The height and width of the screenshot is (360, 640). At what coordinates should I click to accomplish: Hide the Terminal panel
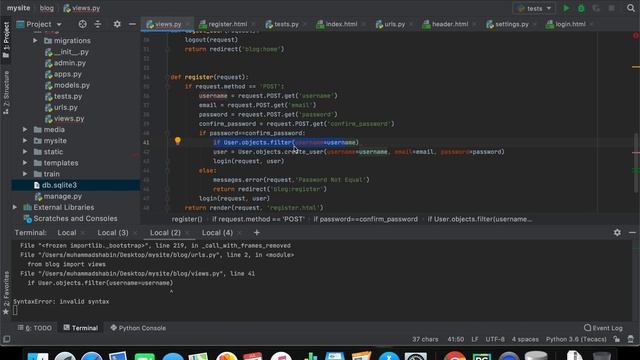point(632,232)
